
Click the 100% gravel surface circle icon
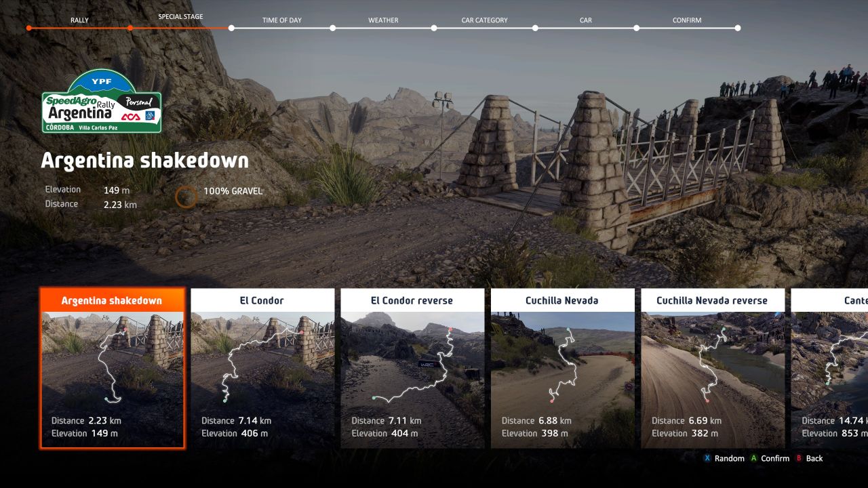tap(186, 197)
